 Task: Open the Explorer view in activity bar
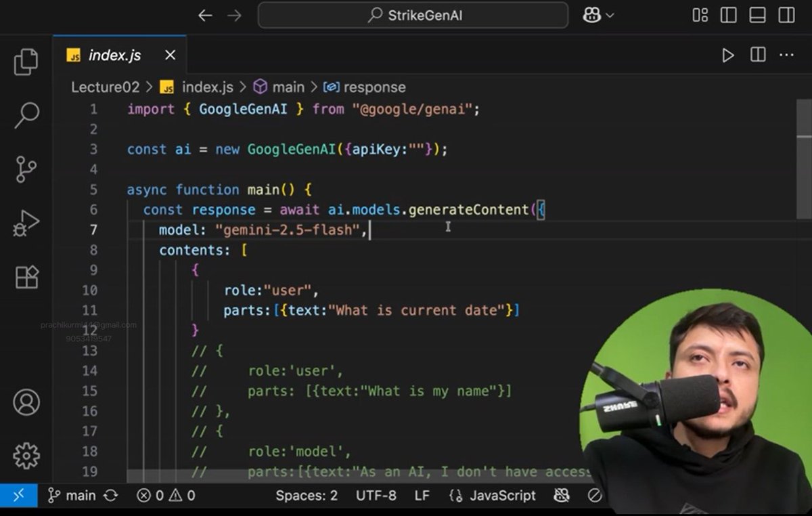[26, 62]
